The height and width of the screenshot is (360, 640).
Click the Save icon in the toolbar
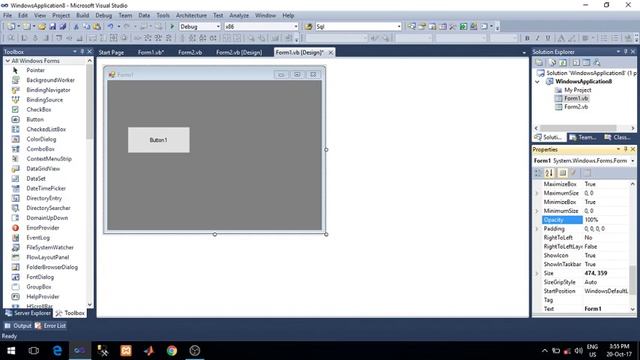(x=53, y=27)
